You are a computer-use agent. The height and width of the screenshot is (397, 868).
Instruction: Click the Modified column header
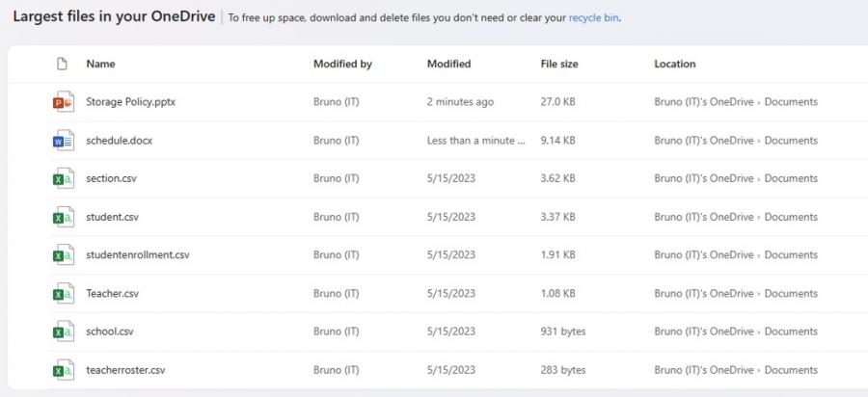coord(448,65)
